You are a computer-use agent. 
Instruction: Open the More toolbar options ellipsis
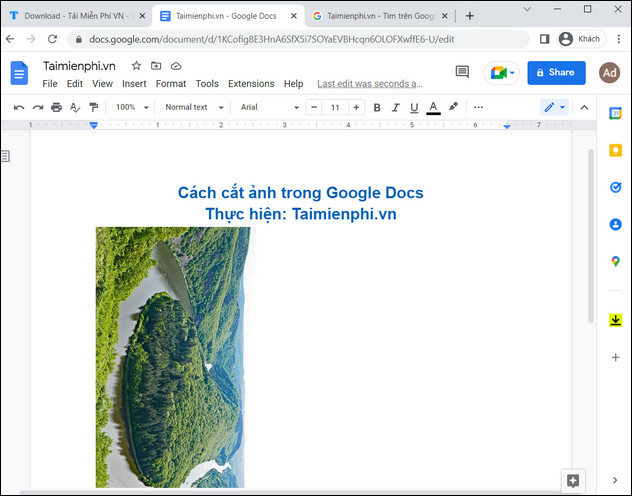(478, 107)
